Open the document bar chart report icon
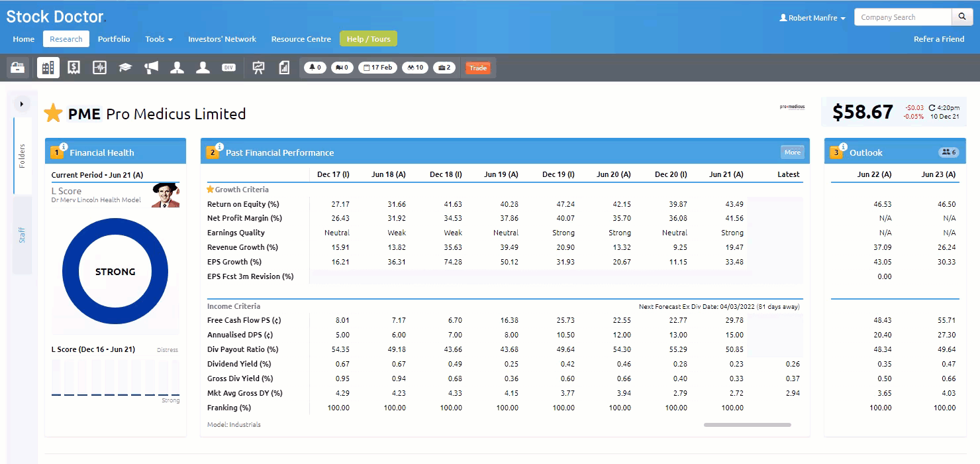This screenshot has width=980, height=464. [284, 68]
